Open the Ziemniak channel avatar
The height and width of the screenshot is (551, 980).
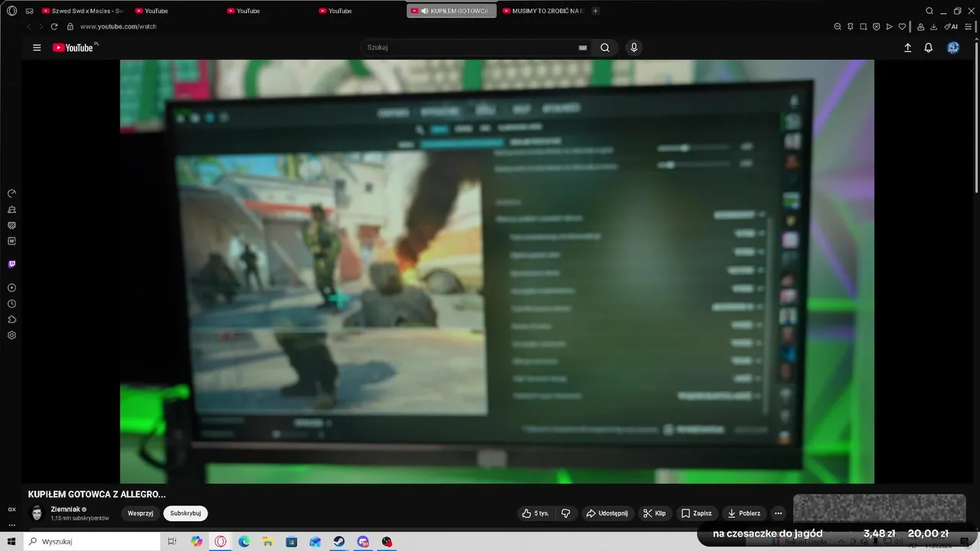(x=37, y=513)
